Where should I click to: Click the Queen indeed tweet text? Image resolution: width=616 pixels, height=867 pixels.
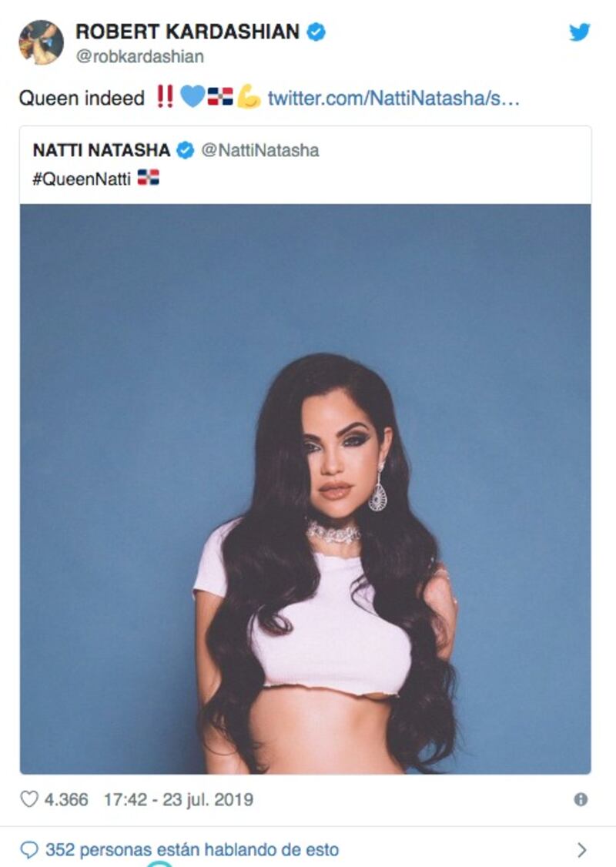click(82, 98)
